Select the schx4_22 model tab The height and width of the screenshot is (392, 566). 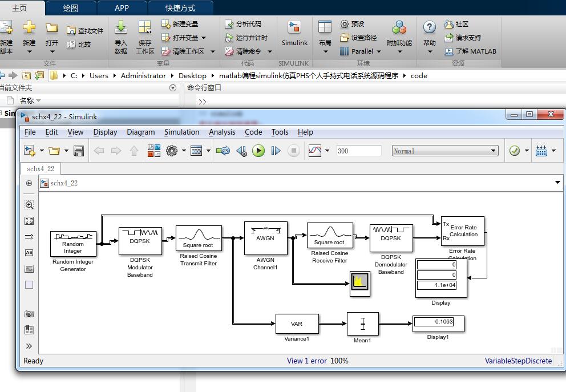click(x=41, y=168)
